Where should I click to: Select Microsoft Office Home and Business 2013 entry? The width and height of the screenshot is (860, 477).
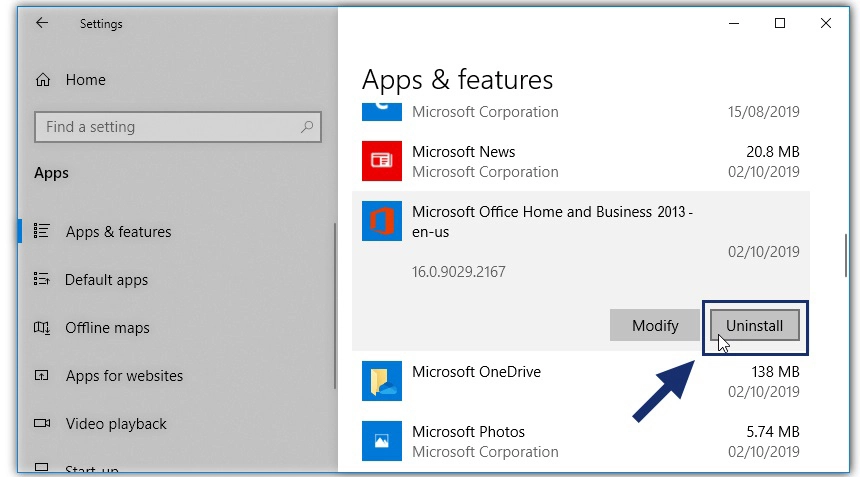(581, 271)
